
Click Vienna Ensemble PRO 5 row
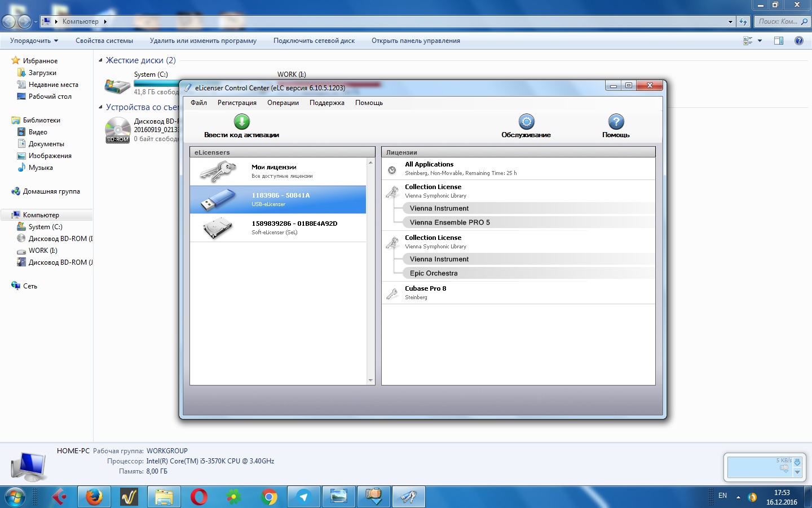coord(529,222)
